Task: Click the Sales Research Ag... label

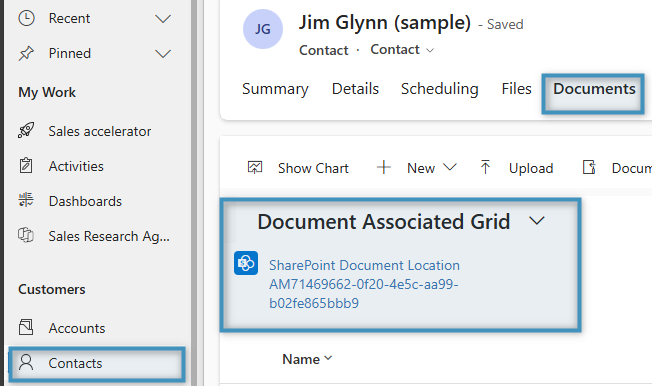Action: pos(109,236)
